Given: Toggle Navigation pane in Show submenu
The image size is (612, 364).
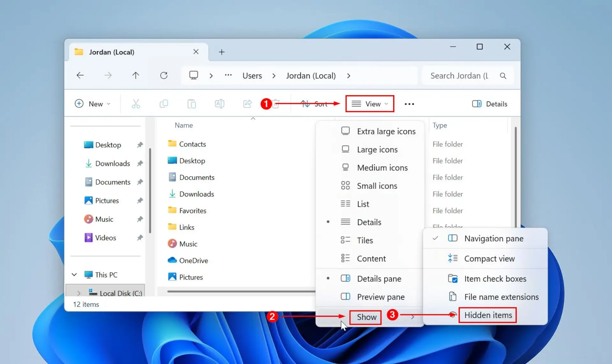Looking at the screenshot, I should tap(485, 239).
